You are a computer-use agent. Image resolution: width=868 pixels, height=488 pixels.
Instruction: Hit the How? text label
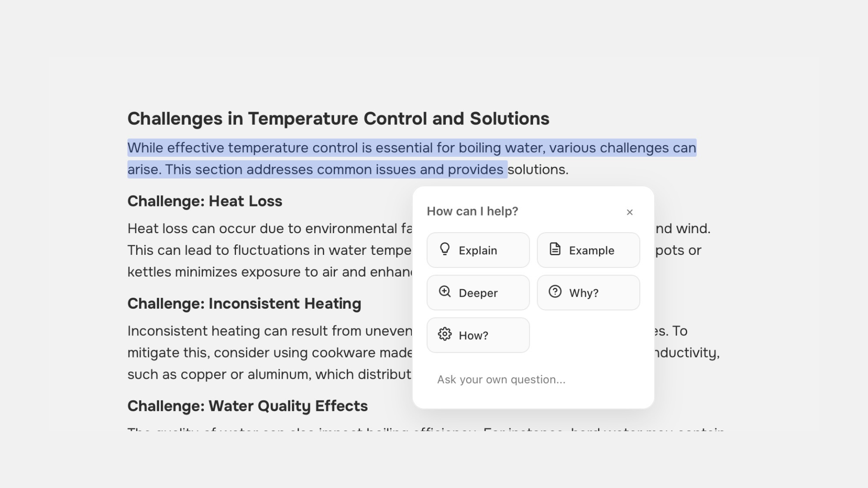[473, 336]
